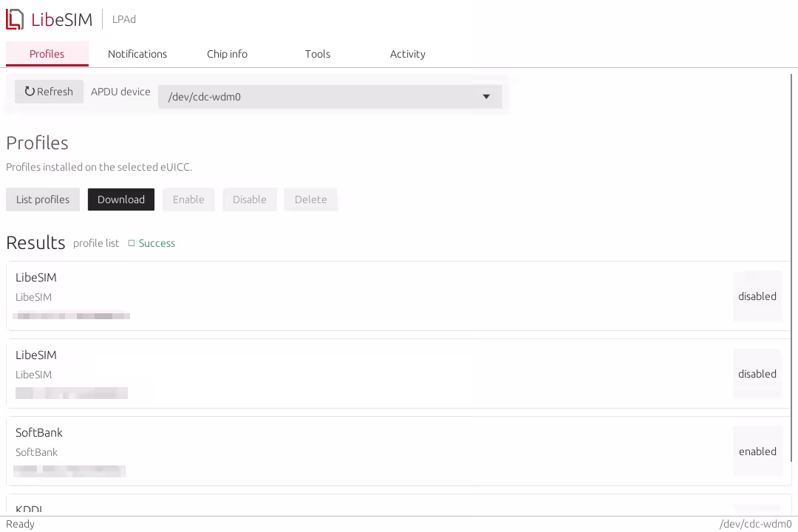
Task: Click the 'profile list' result label
Action: pos(96,243)
